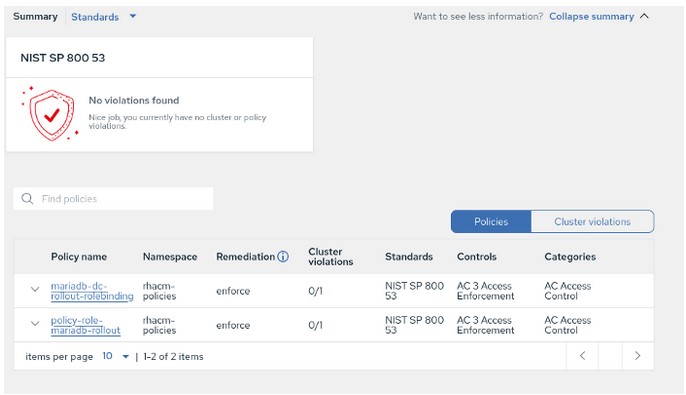Sort by Cluster violations column header
This screenshot has height=395, width=686.
[x=331, y=257]
